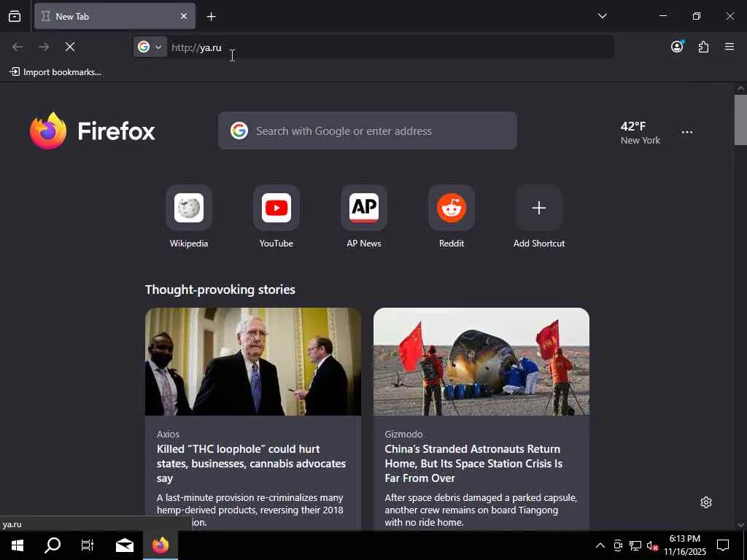Click the scrollbar down arrow
This screenshot has width=747, height=560.
[x=740, y=525]
